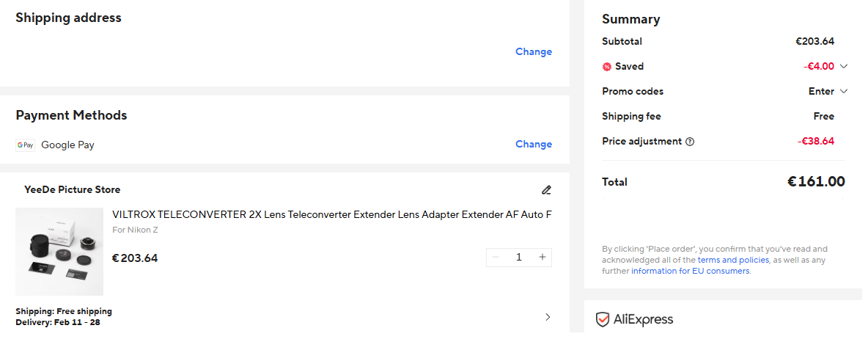Click Enter next to Promo codes
This screenshot has height=364, width=868.
(821, 92)
